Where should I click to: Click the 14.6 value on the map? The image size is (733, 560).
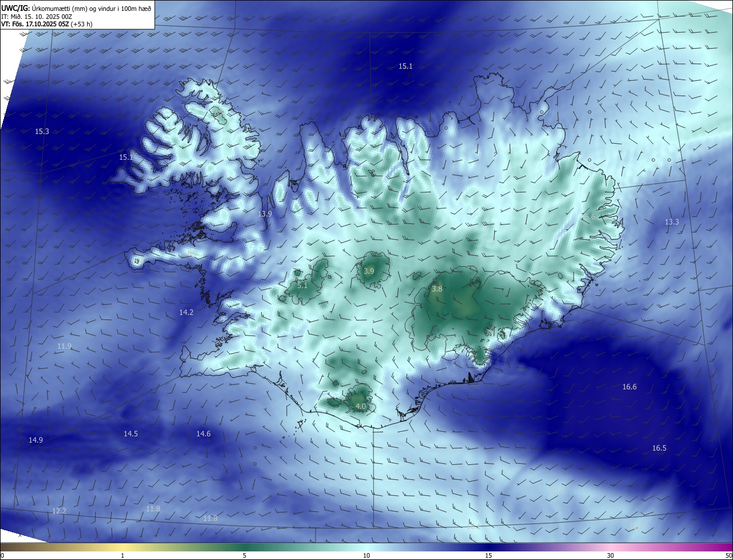point(203,434)
